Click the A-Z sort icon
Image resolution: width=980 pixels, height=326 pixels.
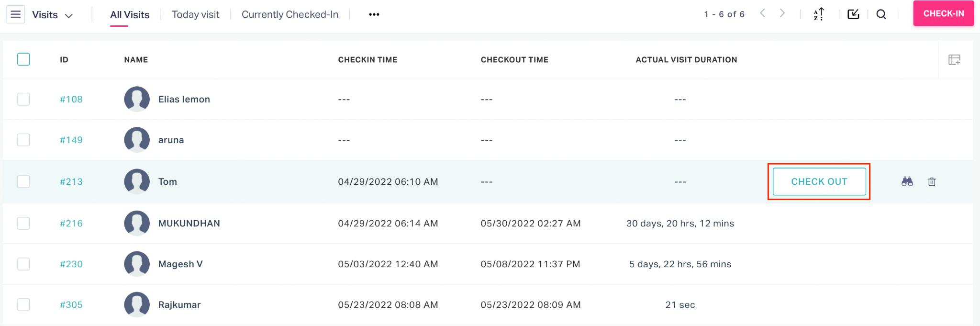pyautogui.click(x=819, y=14)
